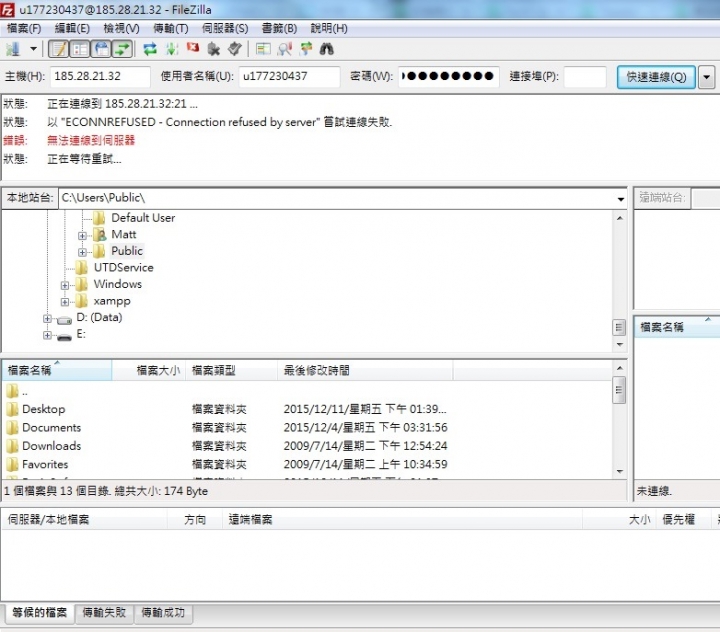The height and width of the screenshot is (632, 720).
Task: Toggle the remote directory tree view
Action: tap(101, 49)
